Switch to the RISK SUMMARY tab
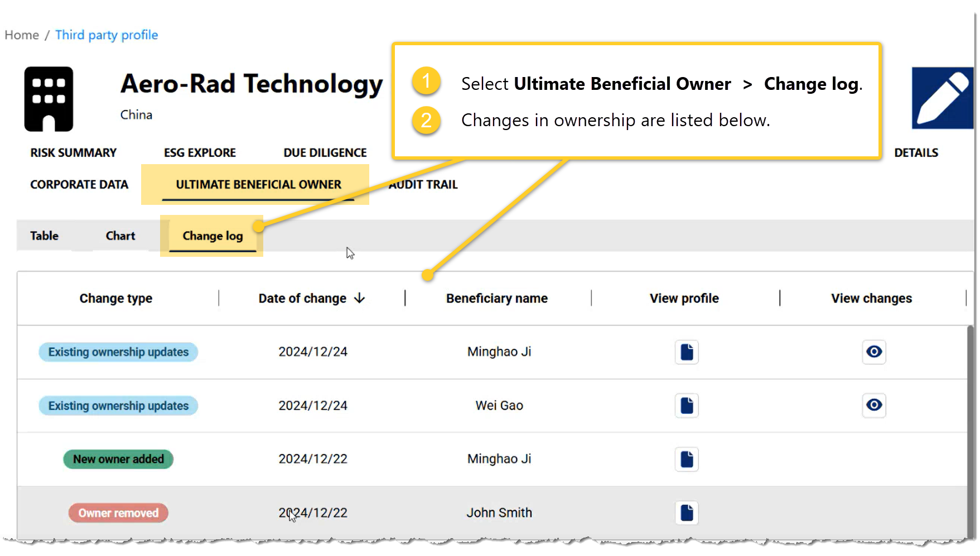Image resolution: width=980 pixels, height=556 pixels. tap(73, 152)
